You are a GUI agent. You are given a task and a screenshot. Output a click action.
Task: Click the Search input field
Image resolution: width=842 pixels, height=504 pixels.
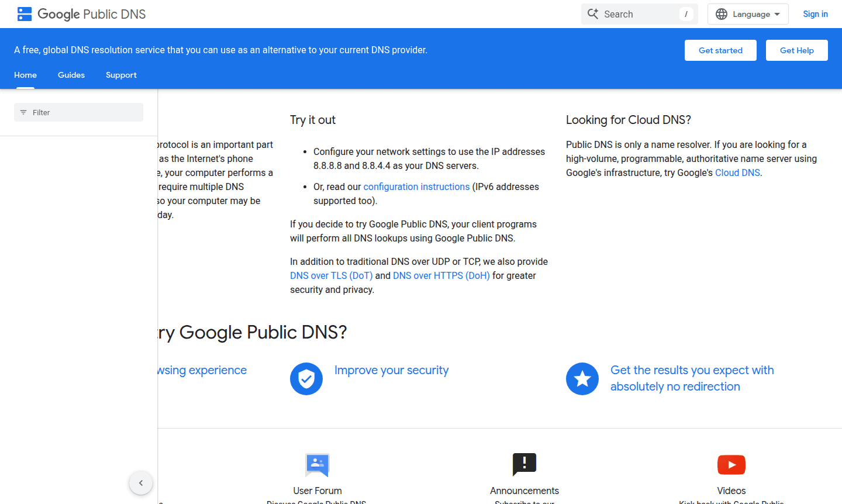coord(637,13)
